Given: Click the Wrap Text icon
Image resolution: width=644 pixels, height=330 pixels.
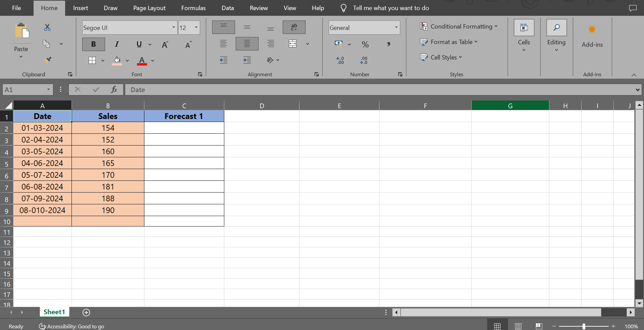Looking at the screenshot, I should [x=293, y=27].
